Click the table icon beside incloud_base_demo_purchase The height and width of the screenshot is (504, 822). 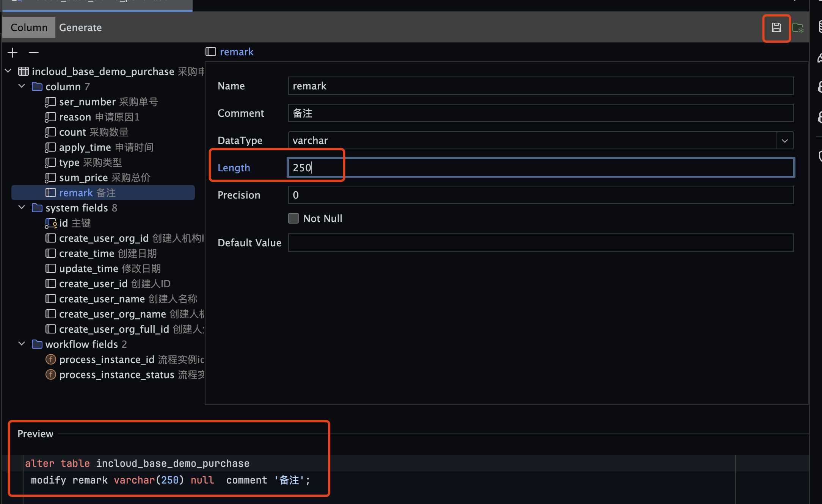tap(24, 71)
